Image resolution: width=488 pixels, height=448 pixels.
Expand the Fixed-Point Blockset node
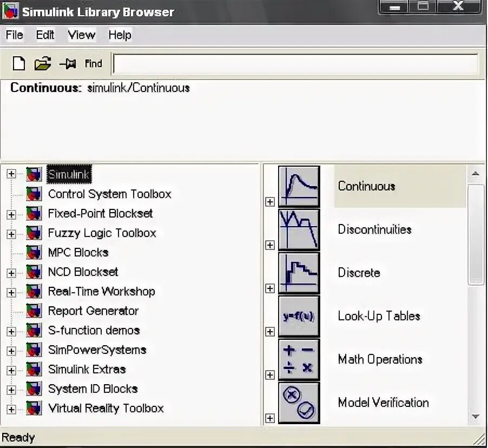[11, 215]
